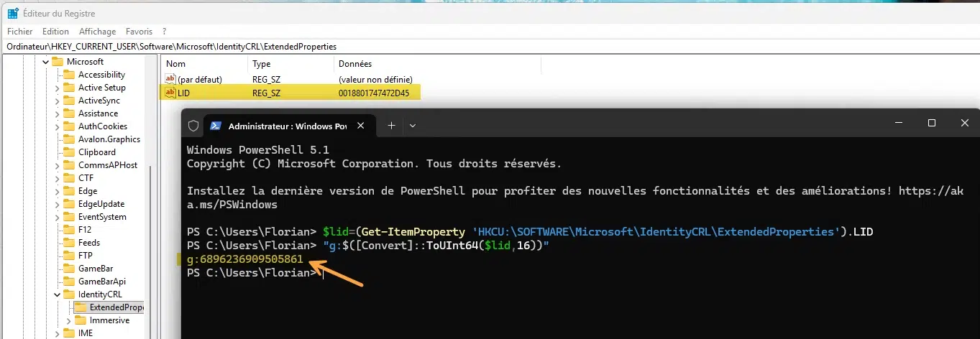This screenshot has height=339, width=980.
Task: Open the Edition menu
Action: [x=55, y=32]
